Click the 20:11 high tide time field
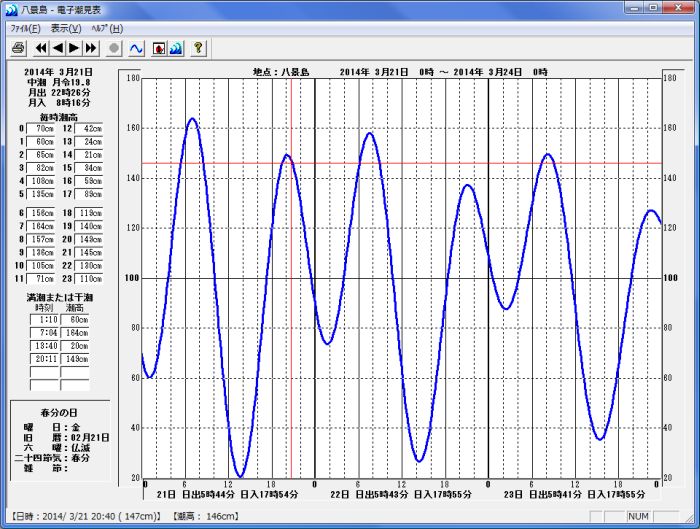700x529 pixels. click(44, 359)
